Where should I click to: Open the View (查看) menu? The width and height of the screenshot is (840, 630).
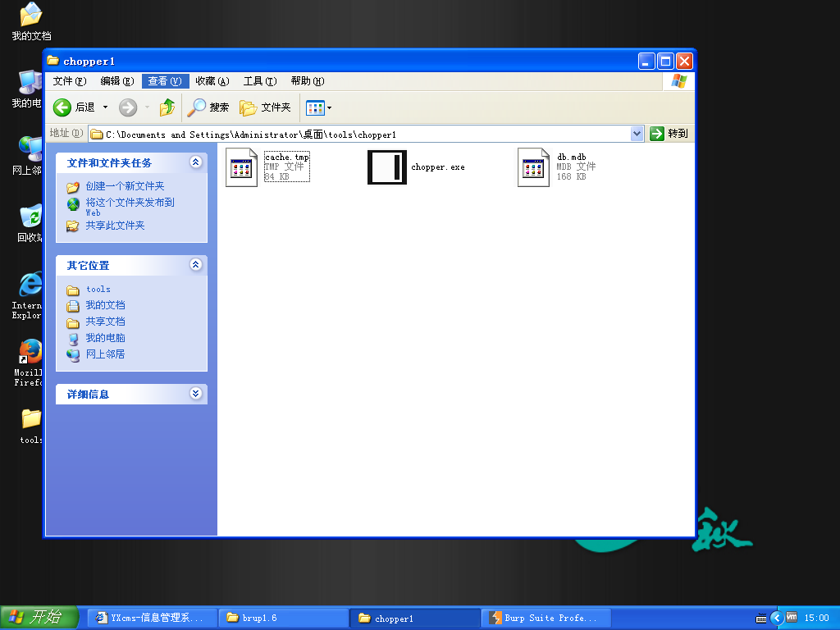tap(165, 81)
